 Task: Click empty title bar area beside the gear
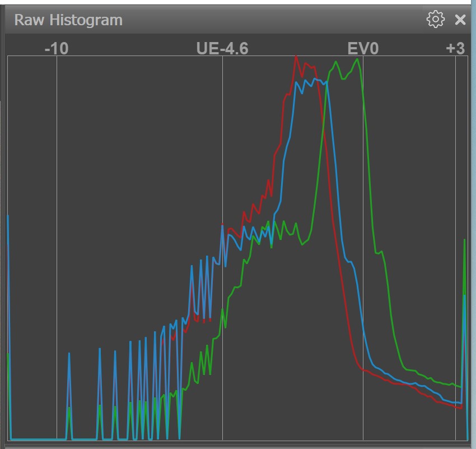(x=280, y=20)
